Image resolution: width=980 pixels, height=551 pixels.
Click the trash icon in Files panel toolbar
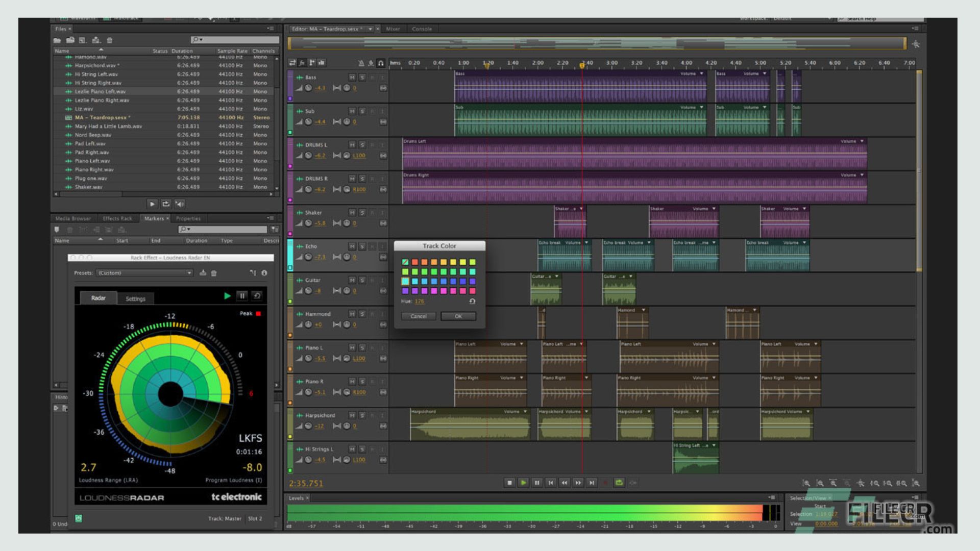(109, 40)
